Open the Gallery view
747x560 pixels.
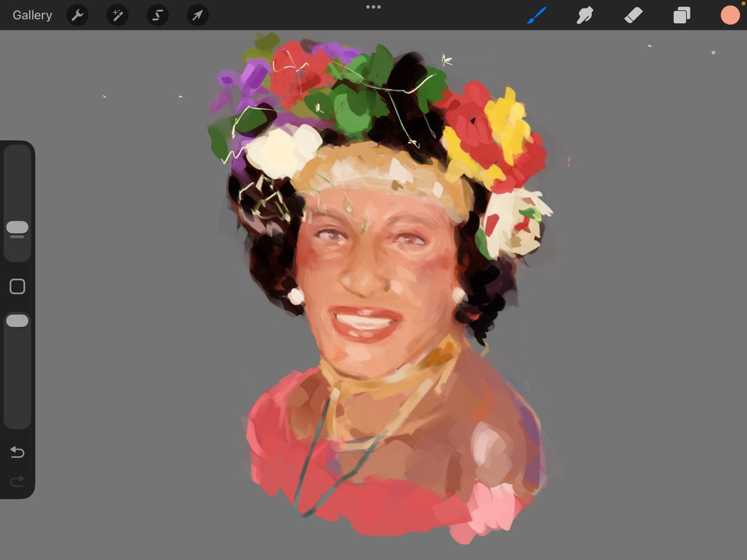click(32, 16)
